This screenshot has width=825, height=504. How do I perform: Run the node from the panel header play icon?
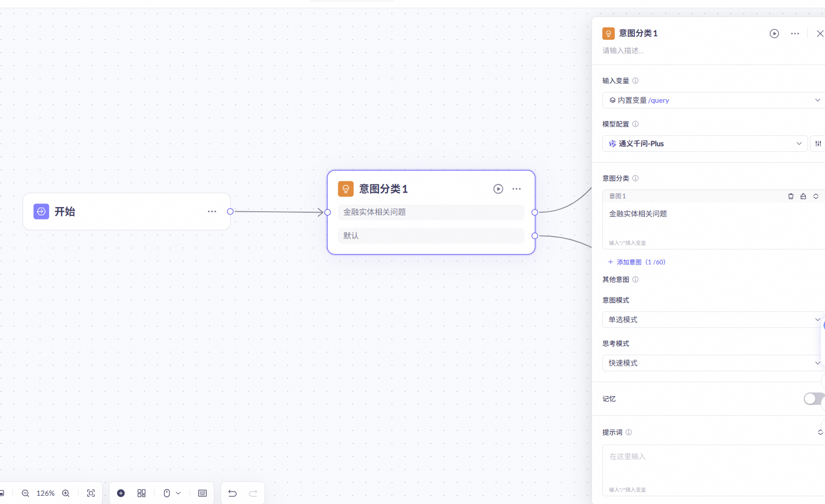[774, 34]
